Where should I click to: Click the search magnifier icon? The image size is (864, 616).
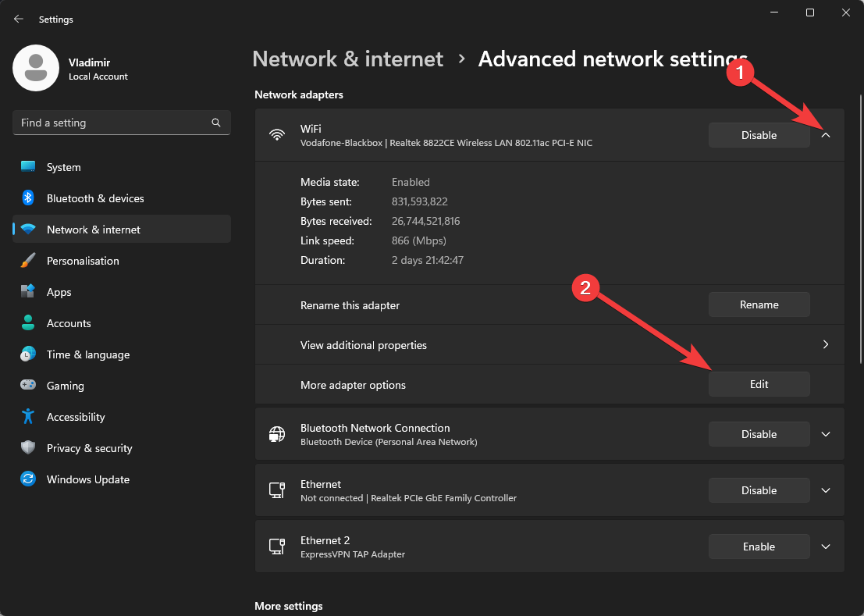216,123
